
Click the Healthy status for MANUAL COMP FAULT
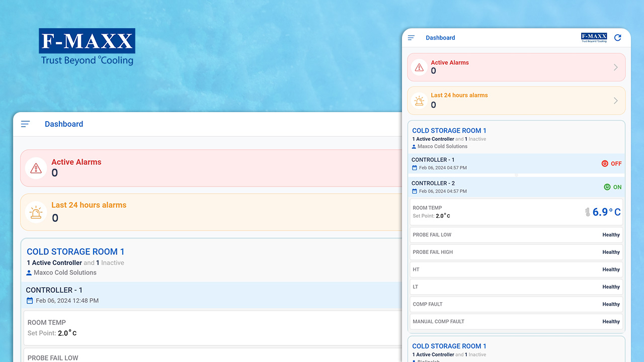coord(611,322)
